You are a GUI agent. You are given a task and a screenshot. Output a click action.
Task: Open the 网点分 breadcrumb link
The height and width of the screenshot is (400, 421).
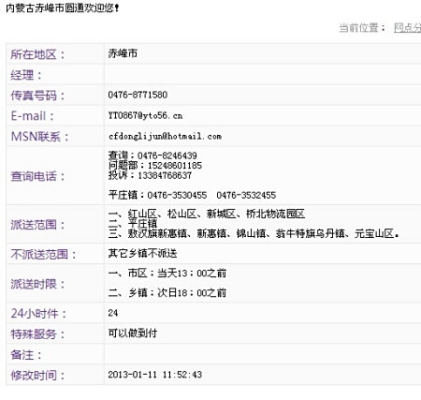[407, 28]
